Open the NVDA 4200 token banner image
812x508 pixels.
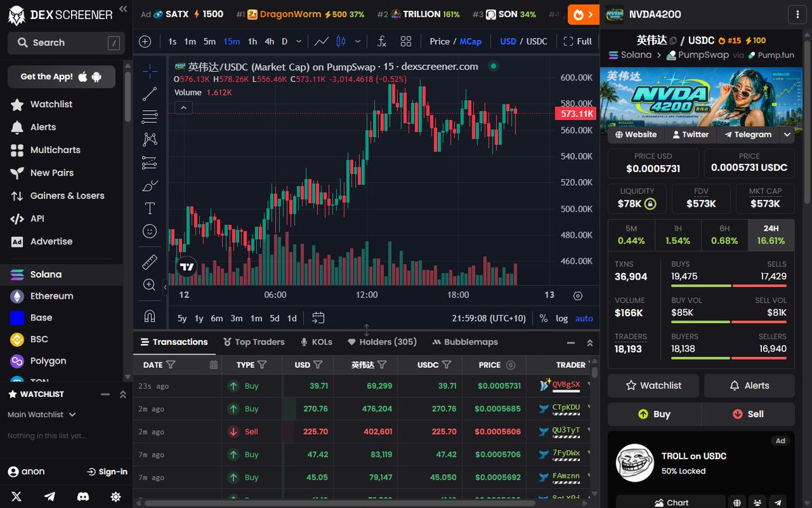701,96
